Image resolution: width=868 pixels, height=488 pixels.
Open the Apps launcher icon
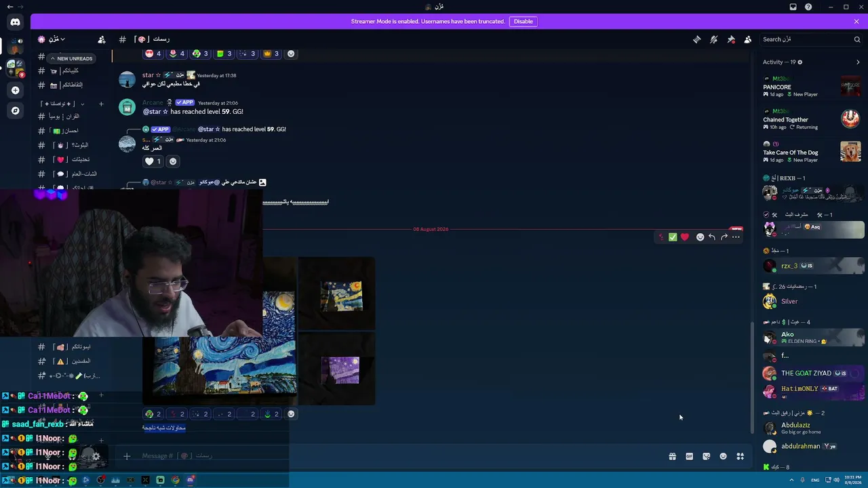[x=741, y=456]
